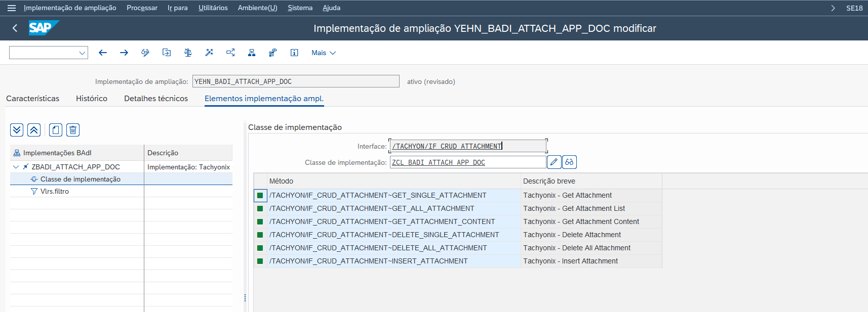
Task: Select method GET_ALL_ATTACHMENT row text
Action: tap(372, 208)
